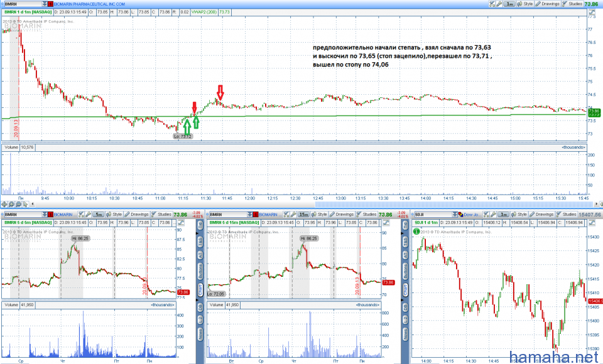Screen dimensions: 603x364
Task: Toggle the Buttons sidebar tab beside the 15m chart
Action: 405,271
